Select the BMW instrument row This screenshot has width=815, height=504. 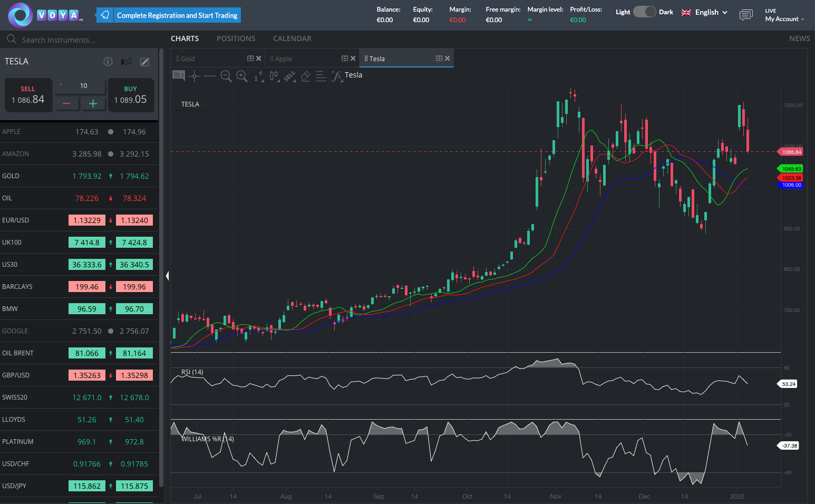tap(79, 309)
